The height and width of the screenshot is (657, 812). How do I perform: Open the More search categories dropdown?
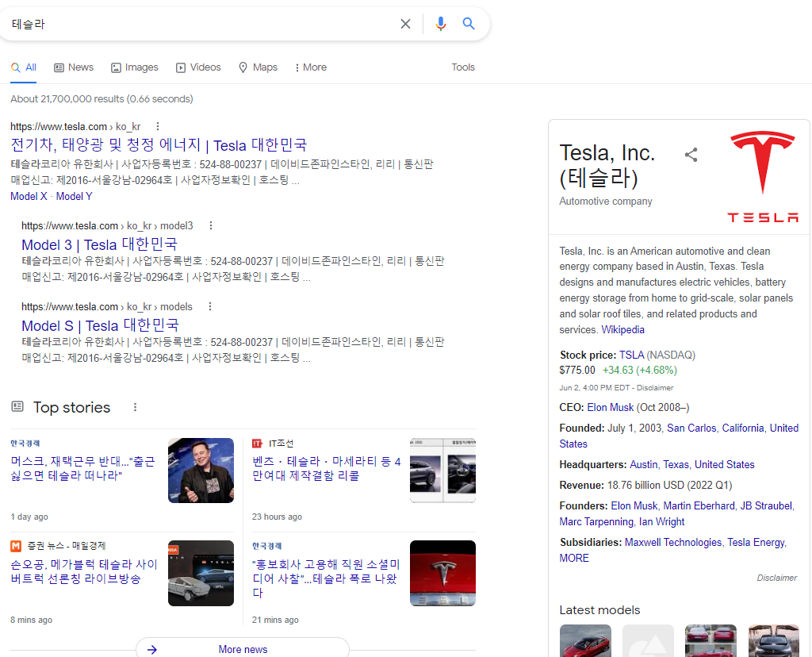coord(309,67)
